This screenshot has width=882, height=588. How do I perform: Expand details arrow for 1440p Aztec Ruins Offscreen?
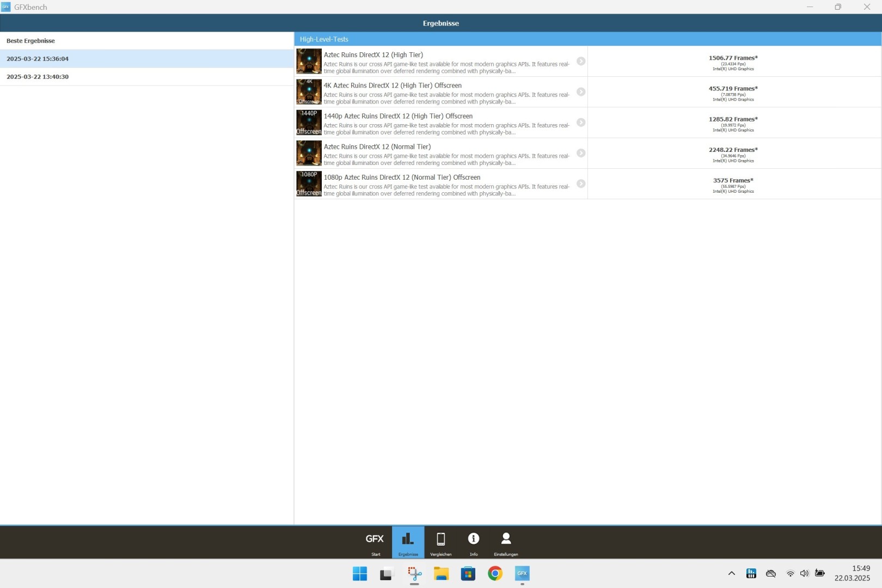click(581, 122)
